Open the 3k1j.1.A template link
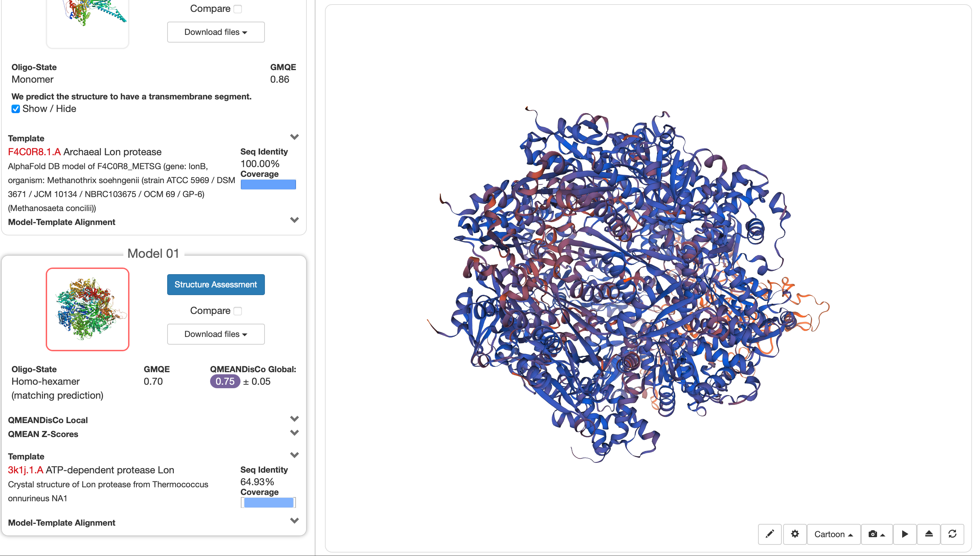 point(25,470)
